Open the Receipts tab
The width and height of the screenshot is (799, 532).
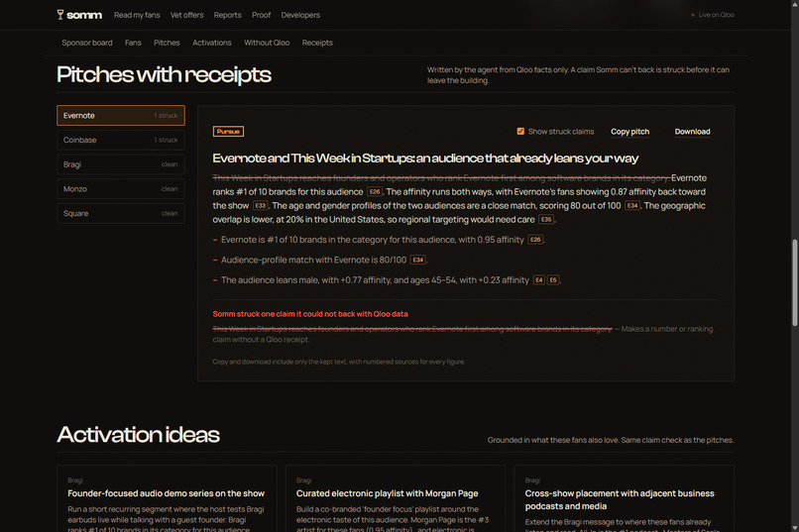pyautogui.click(x=317, y=43)
